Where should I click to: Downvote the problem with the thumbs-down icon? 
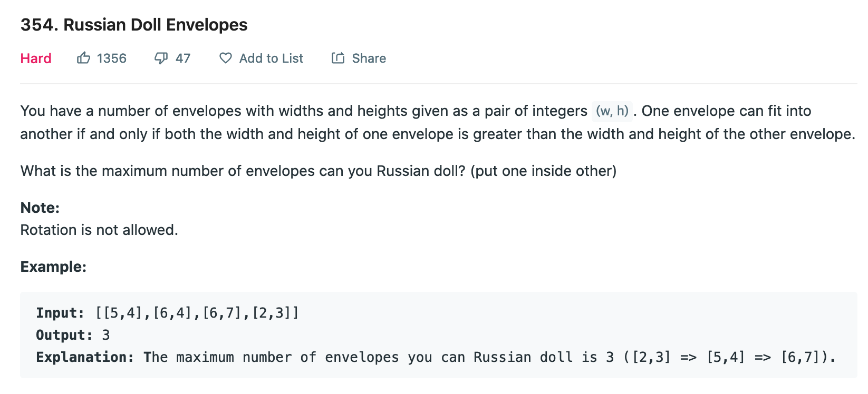point(161,58)
